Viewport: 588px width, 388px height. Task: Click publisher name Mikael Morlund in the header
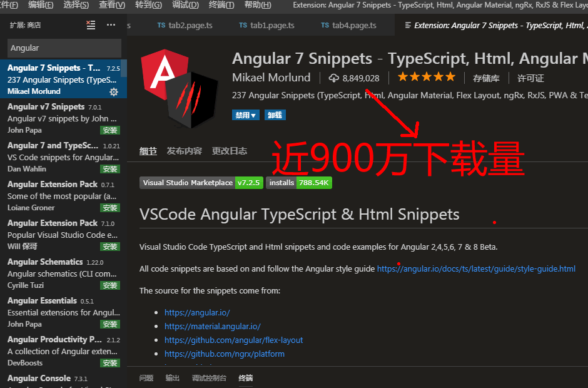click(x=271, y=78)
